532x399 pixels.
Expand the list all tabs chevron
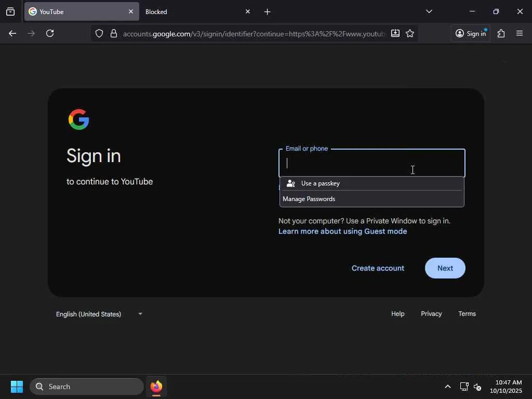click(x=429, y=11)
